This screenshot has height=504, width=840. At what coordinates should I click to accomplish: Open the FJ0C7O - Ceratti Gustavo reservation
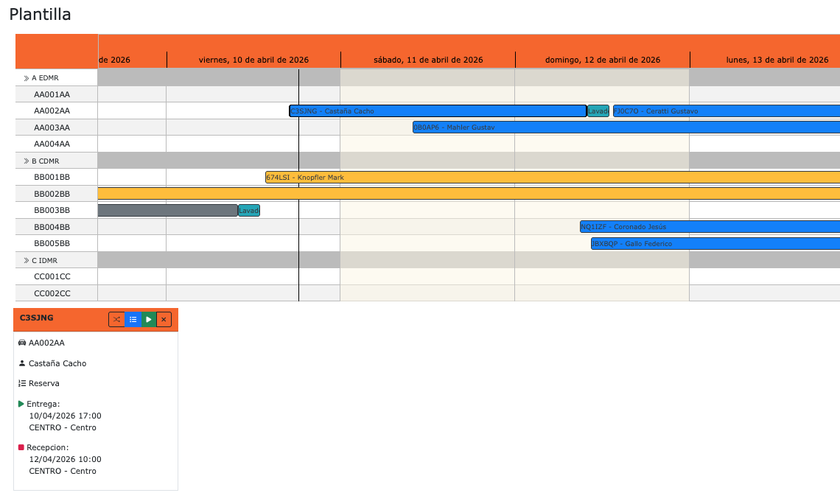tap(727, 111)
